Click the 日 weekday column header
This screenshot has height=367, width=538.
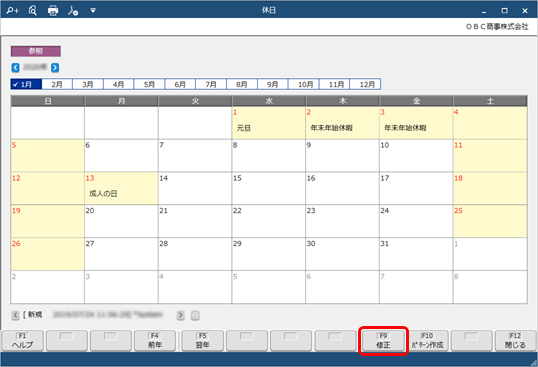(48, 101)
